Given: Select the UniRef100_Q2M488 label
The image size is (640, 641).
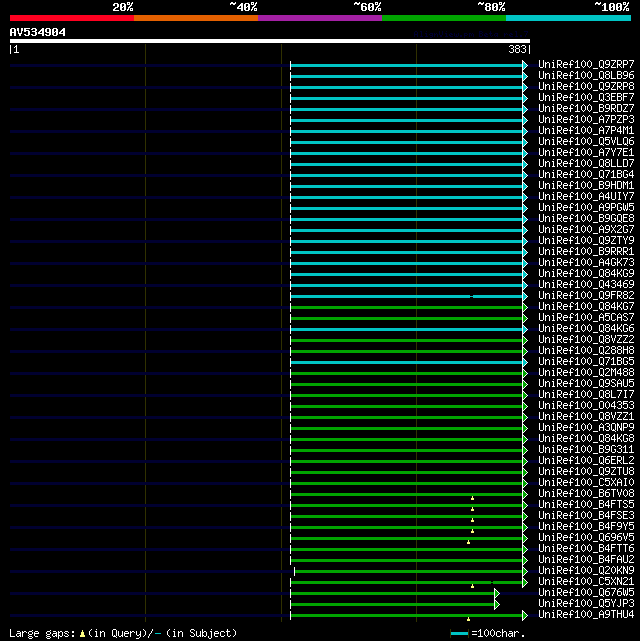Looking at the screenshot, I should [x=586, y=372].
